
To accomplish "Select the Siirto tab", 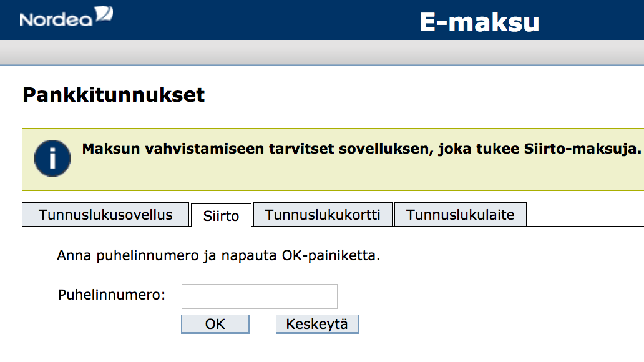I will coord(221,216).
